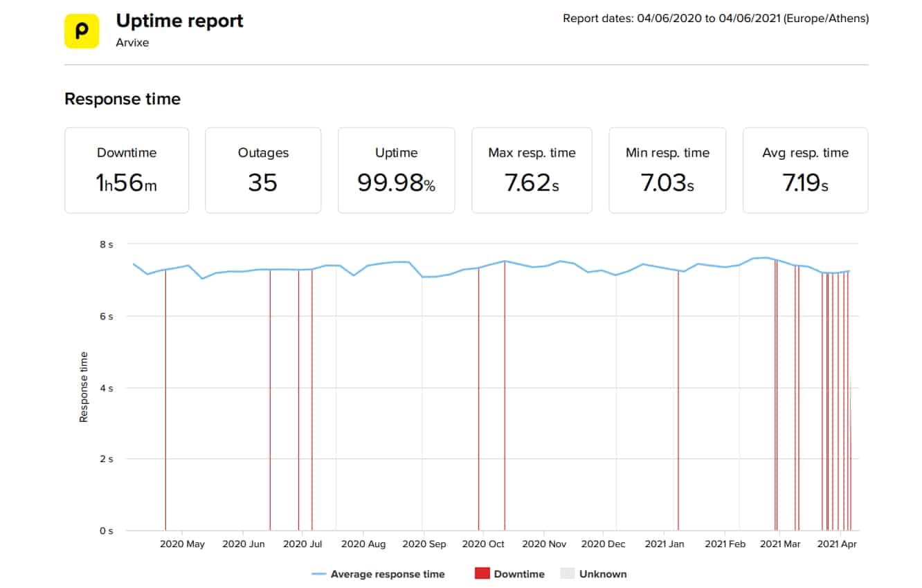The width and height of the screenshot is (922, 588).
Task: Click the Response time section heading
Action: tap(123, 99)
